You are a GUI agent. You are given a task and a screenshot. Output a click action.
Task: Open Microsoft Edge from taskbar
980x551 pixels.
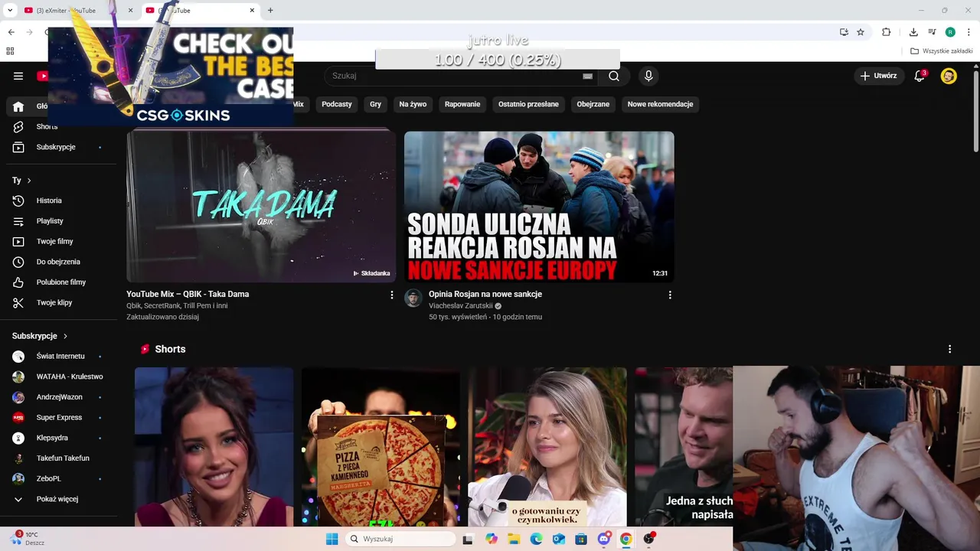(536, 539)
